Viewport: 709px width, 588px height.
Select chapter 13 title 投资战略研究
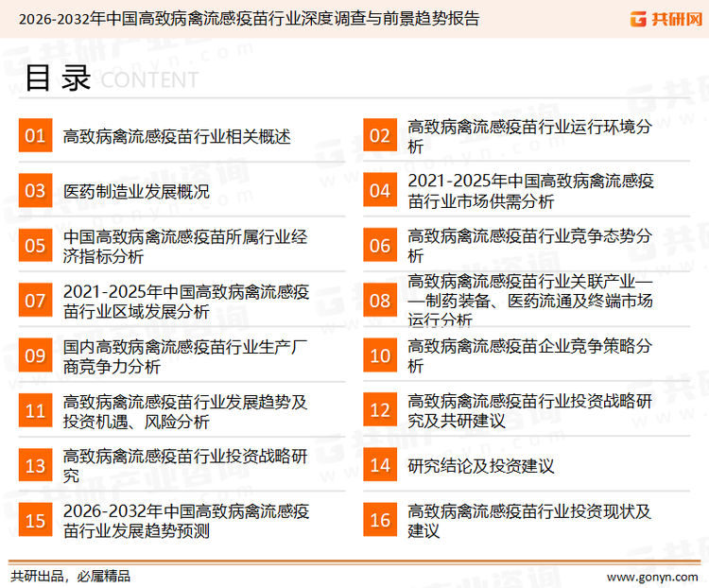pyautogui.click(x=185, y=466)
